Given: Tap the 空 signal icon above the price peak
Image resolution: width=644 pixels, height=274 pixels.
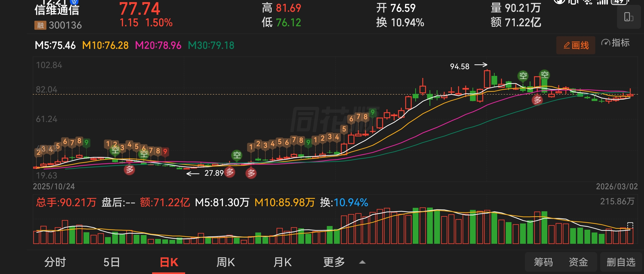Looking at the screenshot, I should point(523,75).
